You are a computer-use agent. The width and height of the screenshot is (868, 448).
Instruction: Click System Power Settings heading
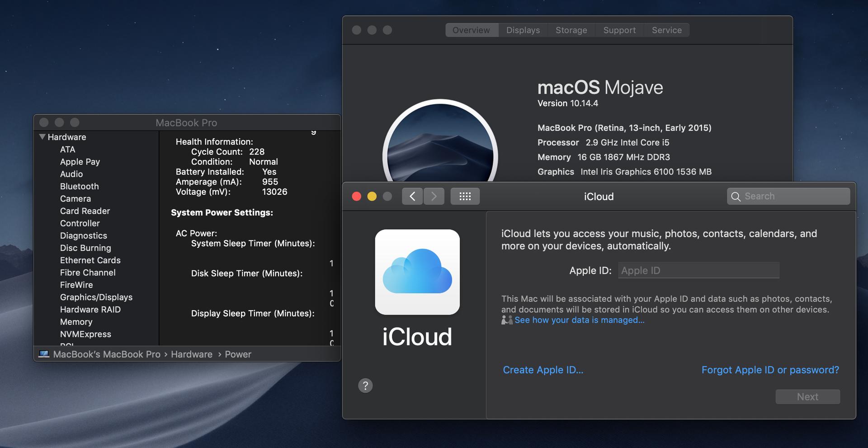pos(222,212)
